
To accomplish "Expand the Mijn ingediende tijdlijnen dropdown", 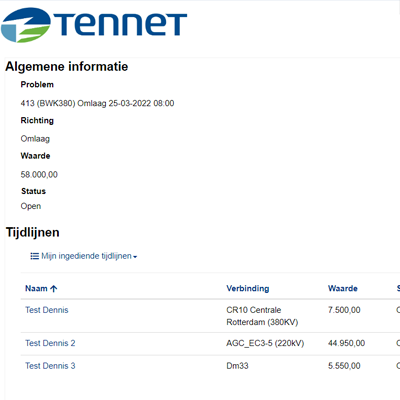I will click(x=84, y=256).
